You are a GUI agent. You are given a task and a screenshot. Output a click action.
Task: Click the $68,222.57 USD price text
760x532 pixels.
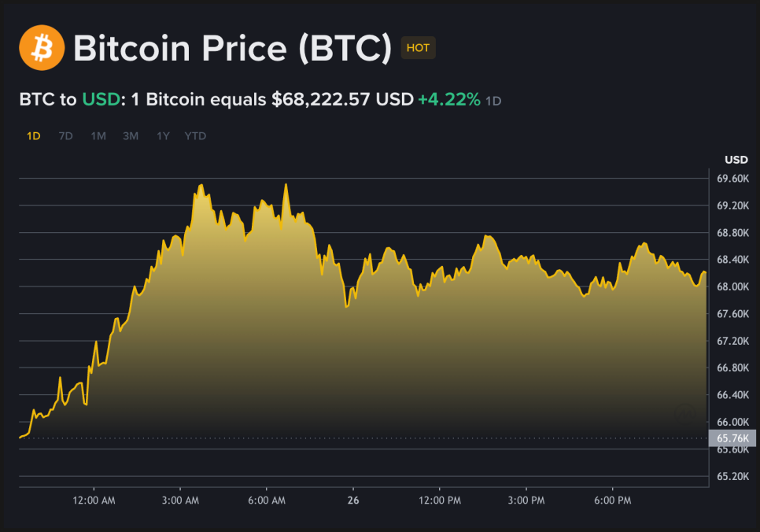342,100
